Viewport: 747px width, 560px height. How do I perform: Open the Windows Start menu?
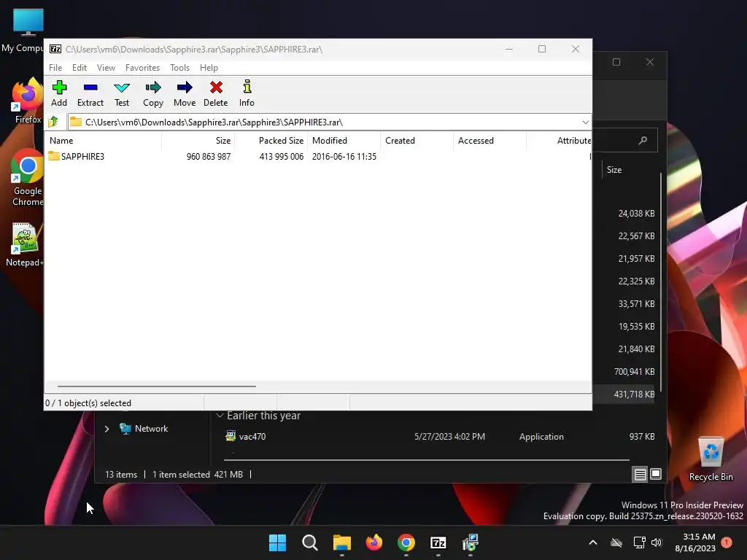(277, 542)
